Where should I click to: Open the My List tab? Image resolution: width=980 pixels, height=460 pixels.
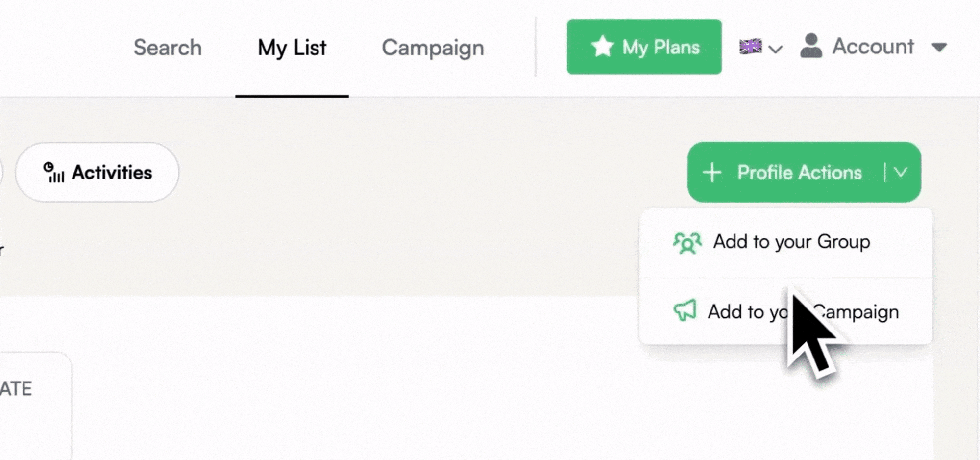[292, 48]
